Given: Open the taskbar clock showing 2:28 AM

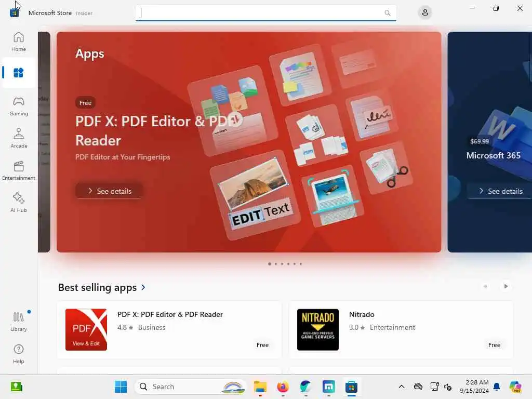Looking at the screenshot, I should [474, 387].
